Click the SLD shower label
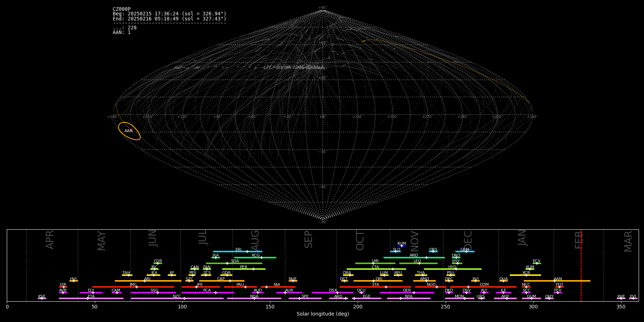Viewport: 644px width, 322px height. (396, 250)
